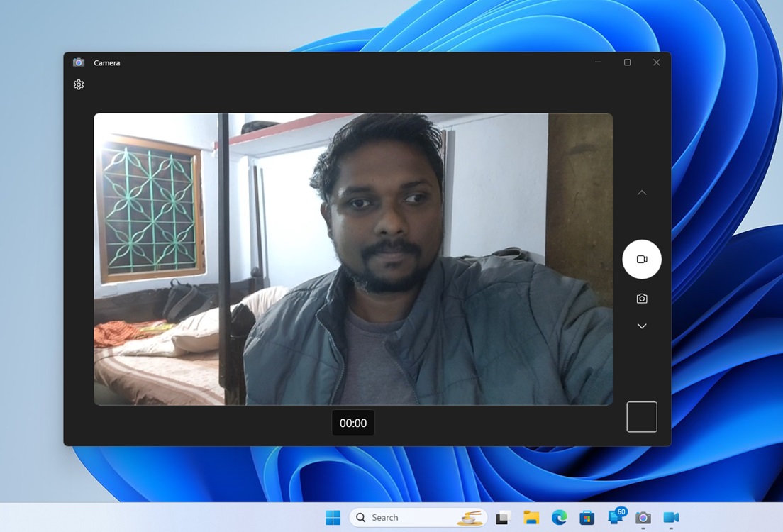The width and height of the screenshot is (783, 532).
Task: Click the light-dark squares taskbar icon
Action: [503, 518]
